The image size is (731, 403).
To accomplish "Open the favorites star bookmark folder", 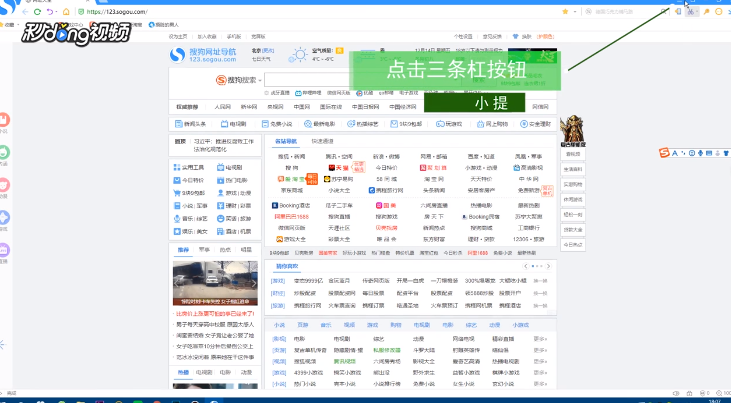I will click(8, 24).
